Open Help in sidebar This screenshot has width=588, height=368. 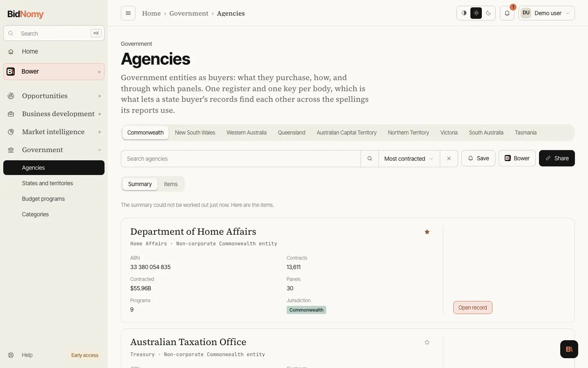pyautogui.click(x=27, y=355)
